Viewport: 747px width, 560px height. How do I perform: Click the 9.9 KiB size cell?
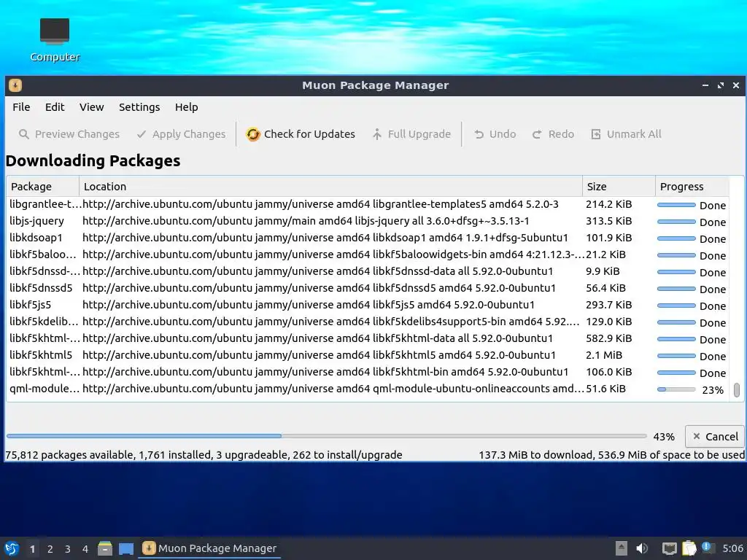603,271
